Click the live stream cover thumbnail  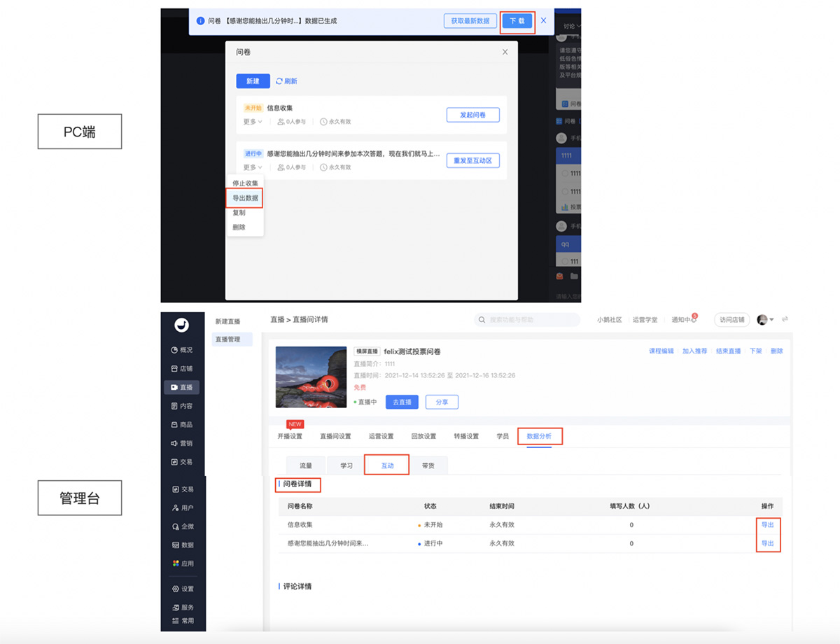pos(309,377)
